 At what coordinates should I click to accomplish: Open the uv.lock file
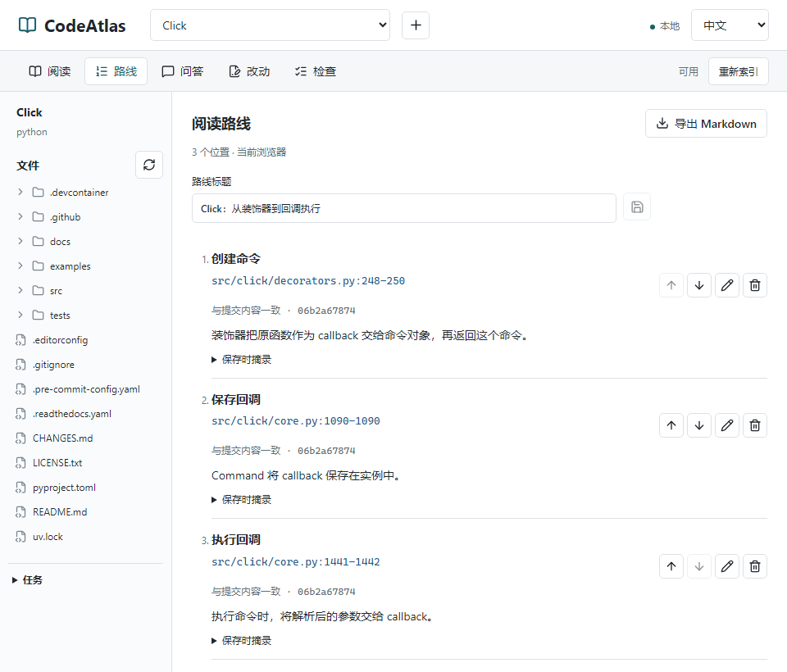(x=48, y=537)
